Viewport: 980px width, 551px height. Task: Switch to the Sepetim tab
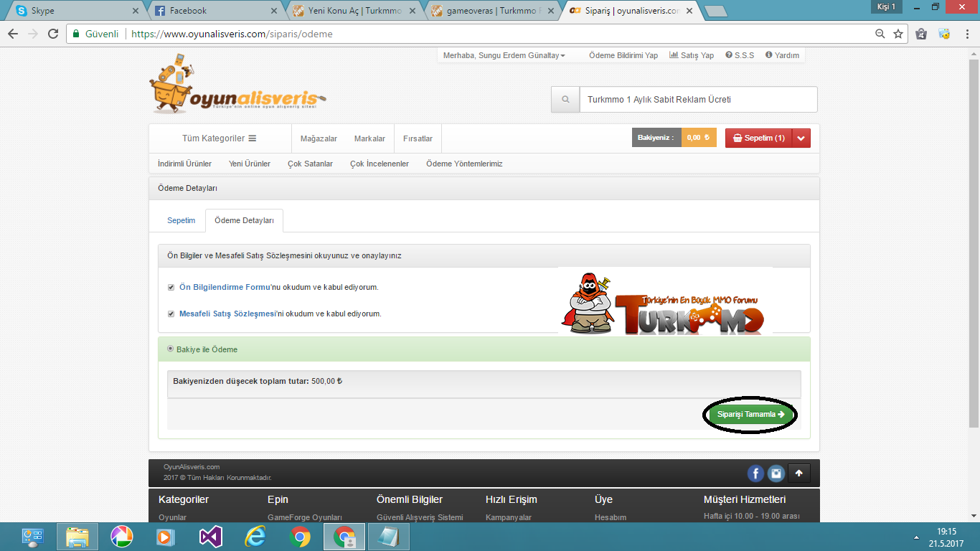click(x=182, y=220)
